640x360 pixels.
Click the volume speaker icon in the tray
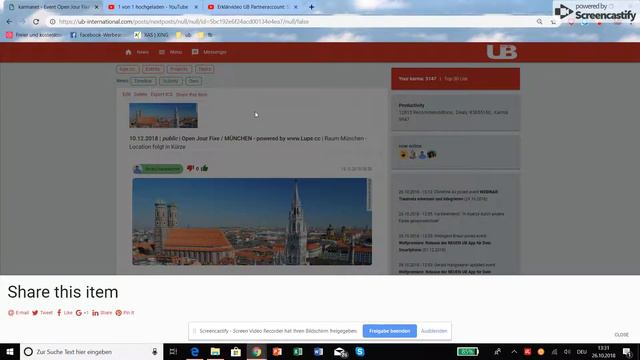pyautogui.click(x=567, y=351)
